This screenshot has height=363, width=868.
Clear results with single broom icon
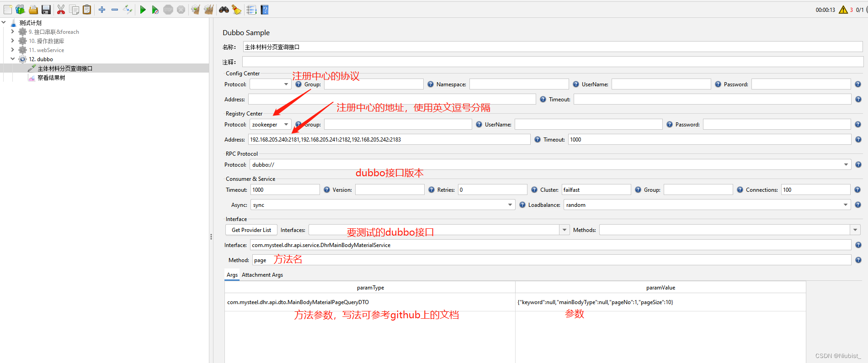[196, 10]
